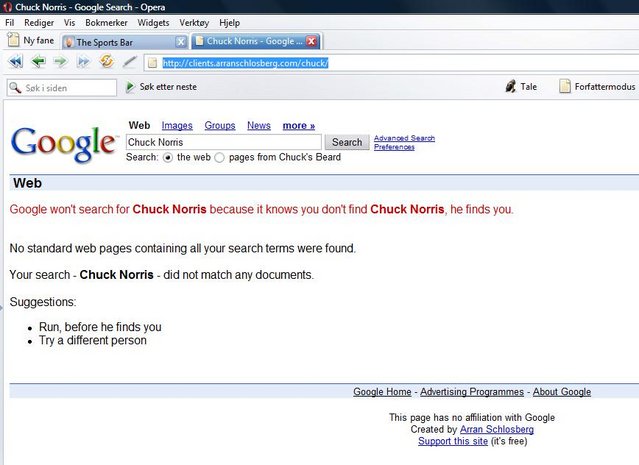The image size is (639, 465).
Task: Click 'Try a different person' suggestion
Action: click(93, 340)
